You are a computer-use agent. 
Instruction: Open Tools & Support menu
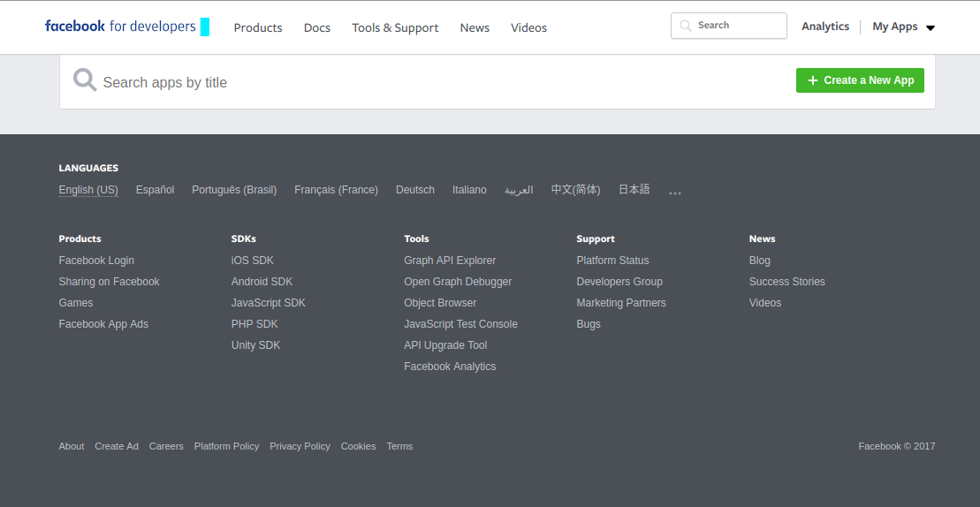[395, 28]
